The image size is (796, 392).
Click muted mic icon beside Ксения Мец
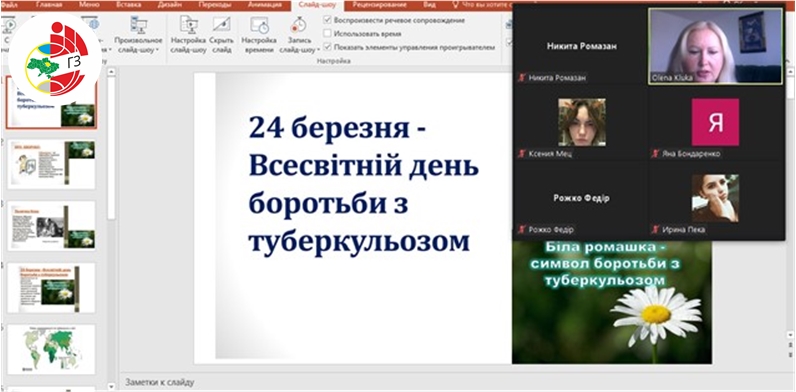tap(521, 153)
